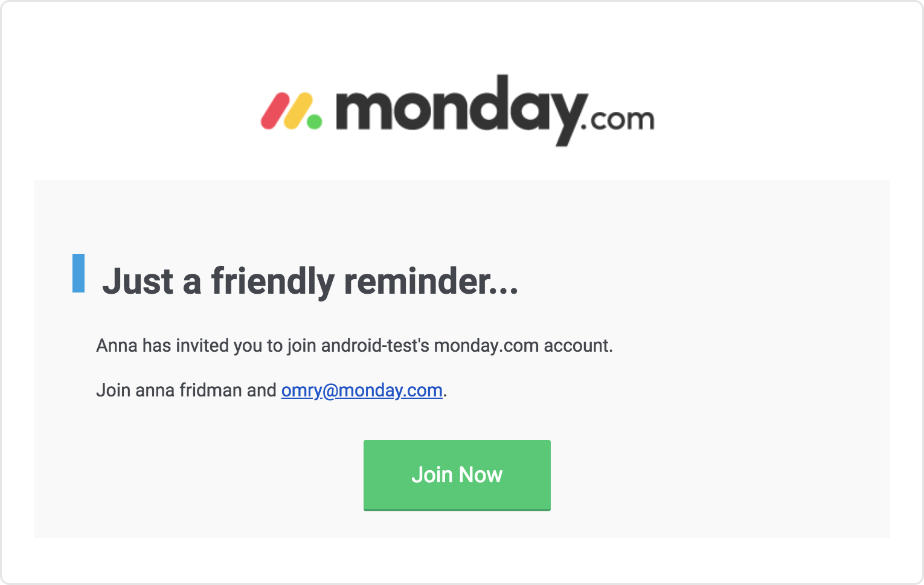Viewport: 924px width, 585px height.
Task: Click the word "Just" in the heading
Action: (x=138, y=282)
